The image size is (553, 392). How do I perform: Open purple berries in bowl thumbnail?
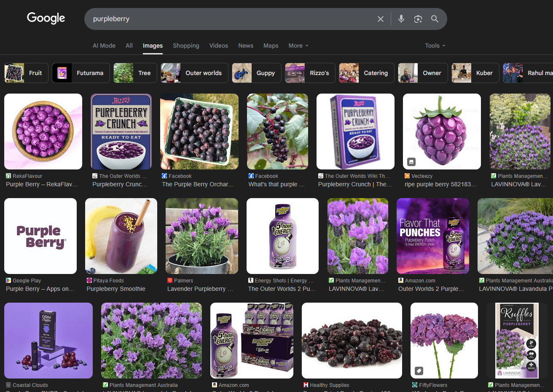(x=43, y=132)
